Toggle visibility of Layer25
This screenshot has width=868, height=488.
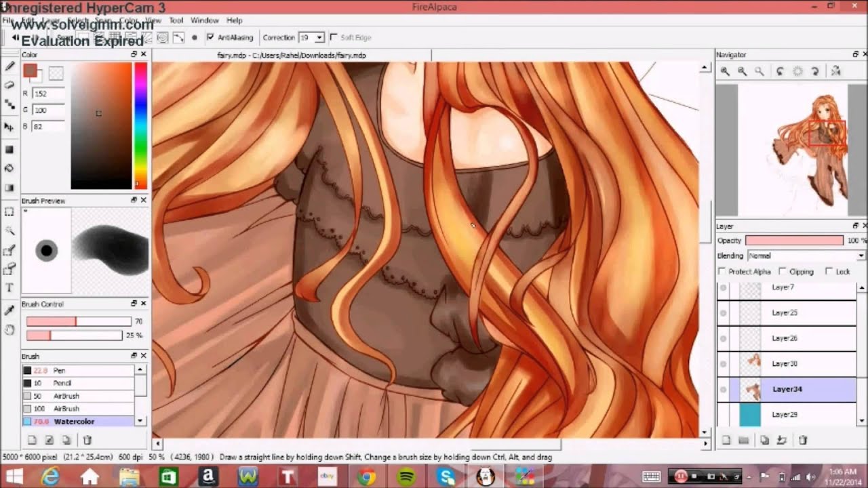pos(723,312)
